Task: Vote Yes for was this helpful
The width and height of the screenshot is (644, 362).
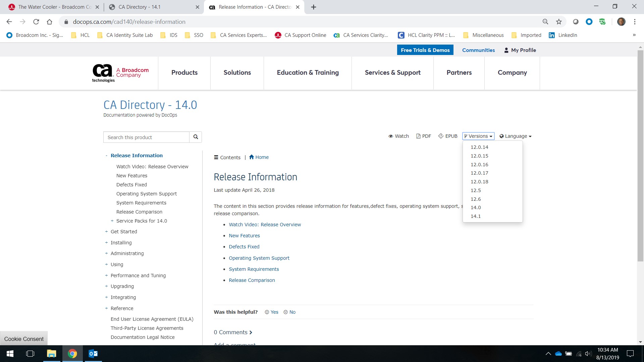Action: (x=272, y=312)
